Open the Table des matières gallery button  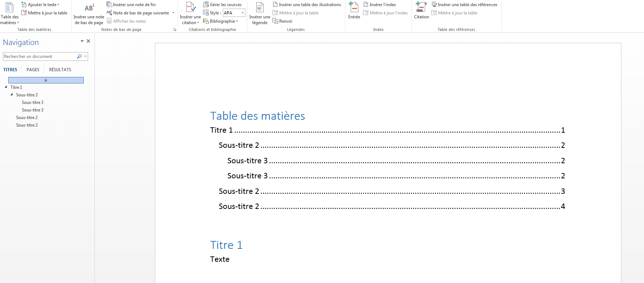pos(10,14)
